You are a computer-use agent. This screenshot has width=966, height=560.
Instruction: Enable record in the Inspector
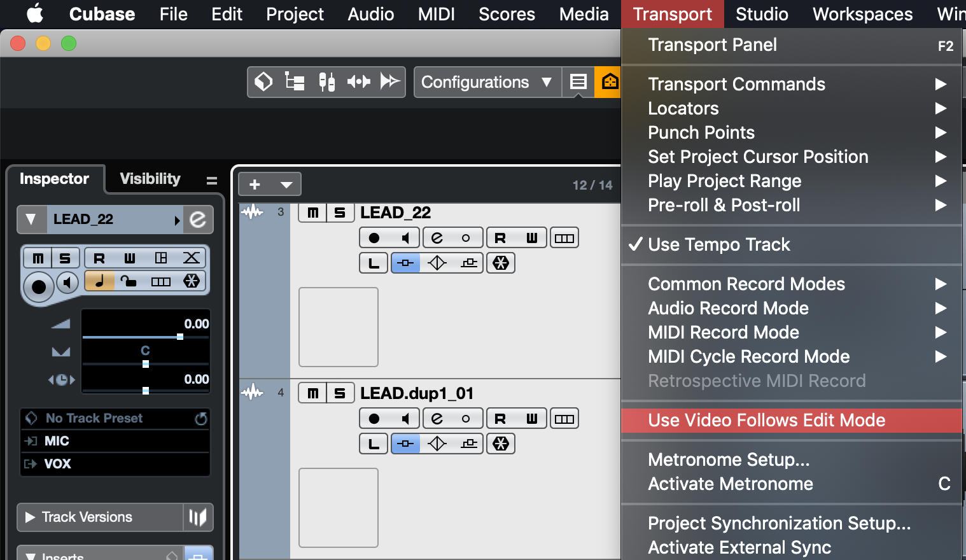pyautogui.click(x=39, y=286)
